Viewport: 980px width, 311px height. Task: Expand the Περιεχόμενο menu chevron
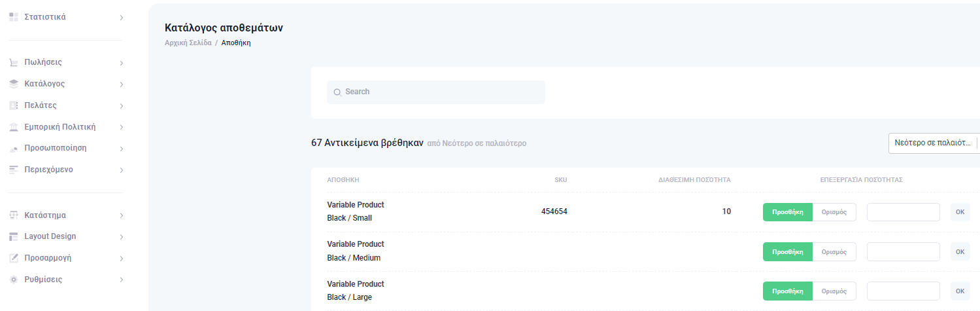pyautogui.click(x=122, y=170)
